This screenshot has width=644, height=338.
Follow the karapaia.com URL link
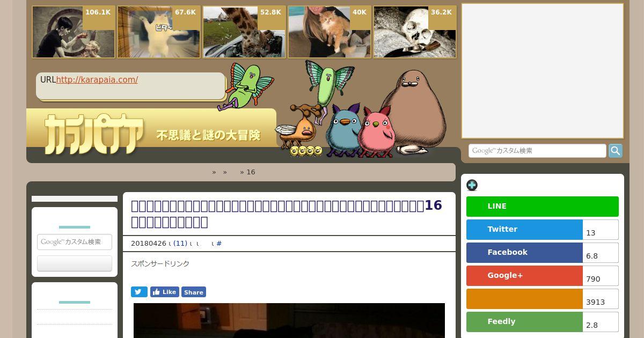pyautogui.click(x=97, y=79)
